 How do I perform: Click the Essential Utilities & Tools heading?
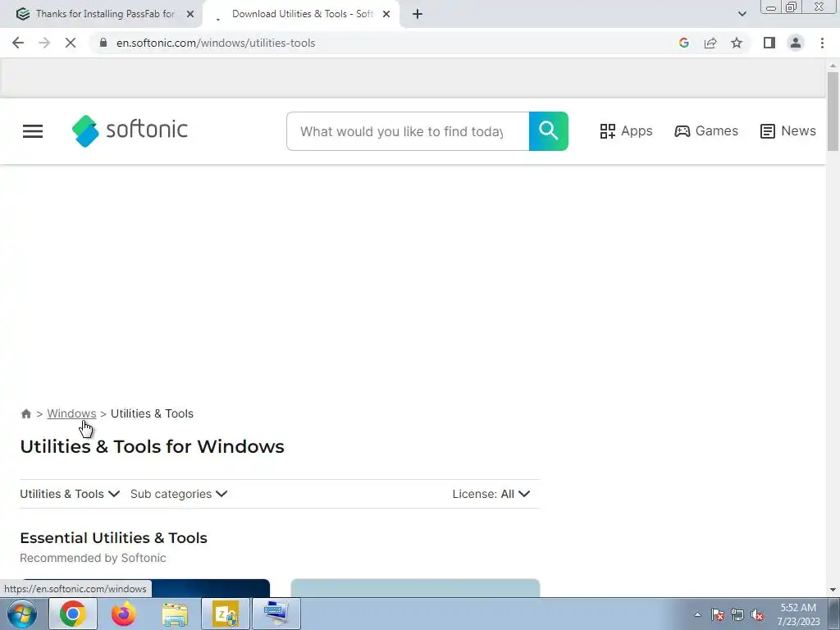113,538
